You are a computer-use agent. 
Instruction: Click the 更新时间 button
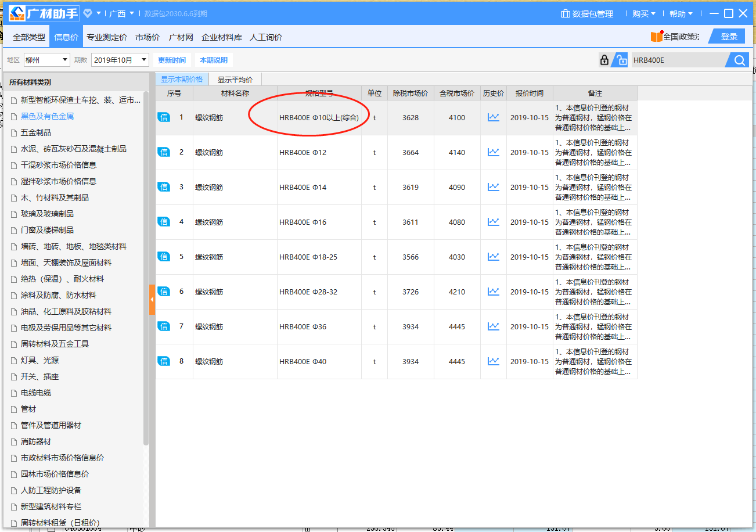coord(172,60)
